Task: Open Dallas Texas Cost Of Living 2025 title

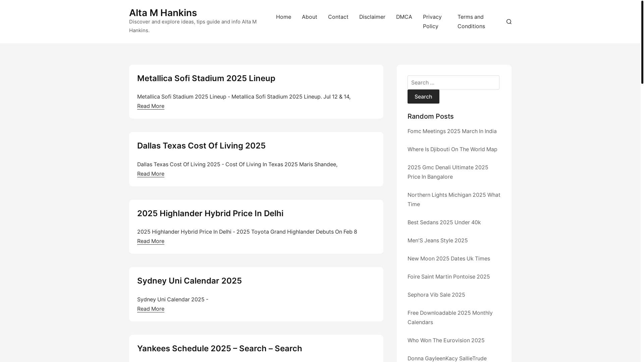Action: 201,146
